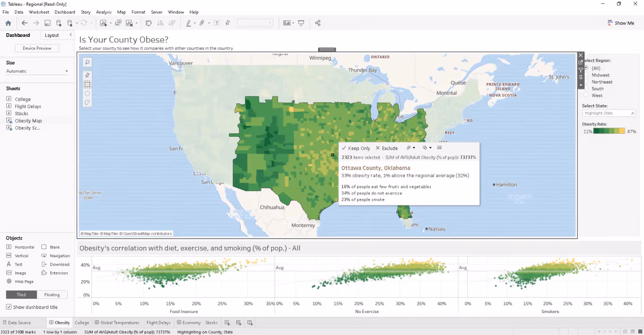The height and width of the screenshot is (335, 644).
Task: Click the Group Members paperclip in tooltip
Action: (x=408, y=148)
